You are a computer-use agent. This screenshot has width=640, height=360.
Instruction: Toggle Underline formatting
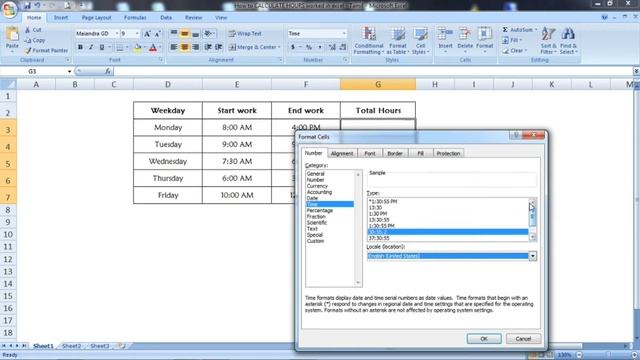(x=102, y=47)
